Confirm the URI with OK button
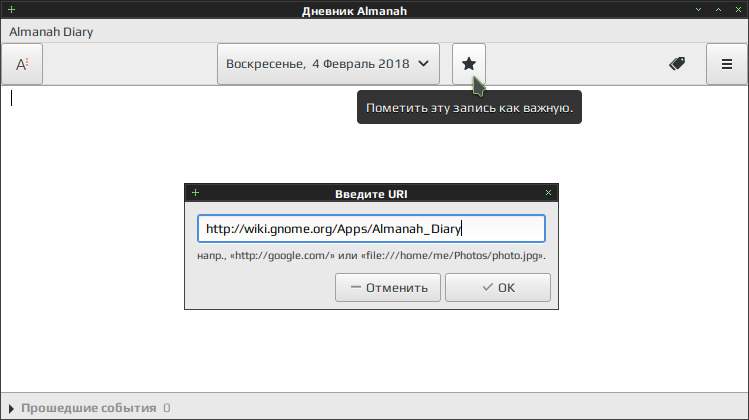Viewport: 749px width, 420px height. tap(498, 288)
